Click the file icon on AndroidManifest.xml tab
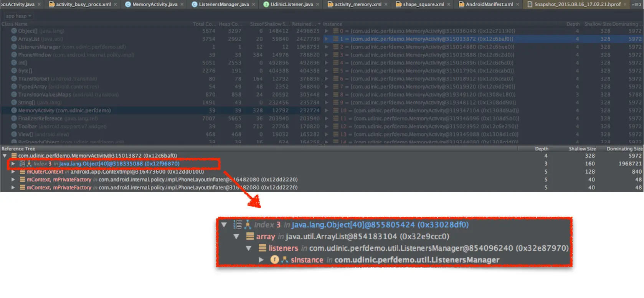 pos(461,4)
